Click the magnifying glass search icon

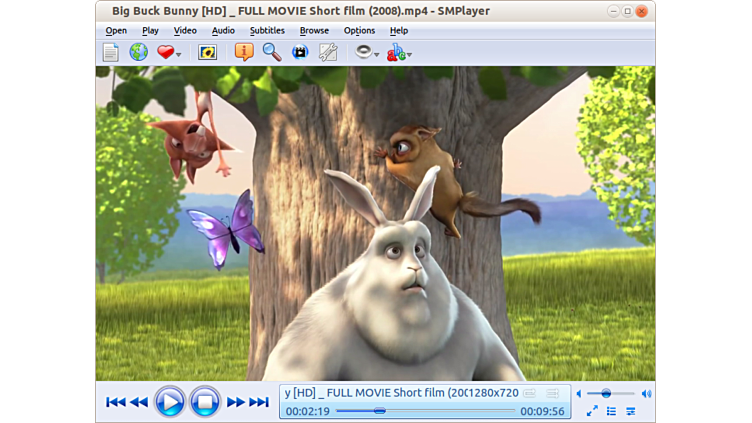pos(272,52)
